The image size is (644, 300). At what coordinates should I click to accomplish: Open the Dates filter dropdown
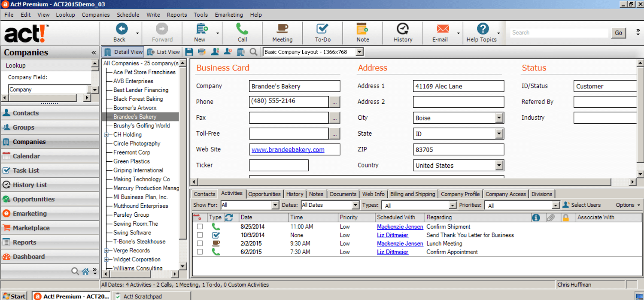(355, 205)
